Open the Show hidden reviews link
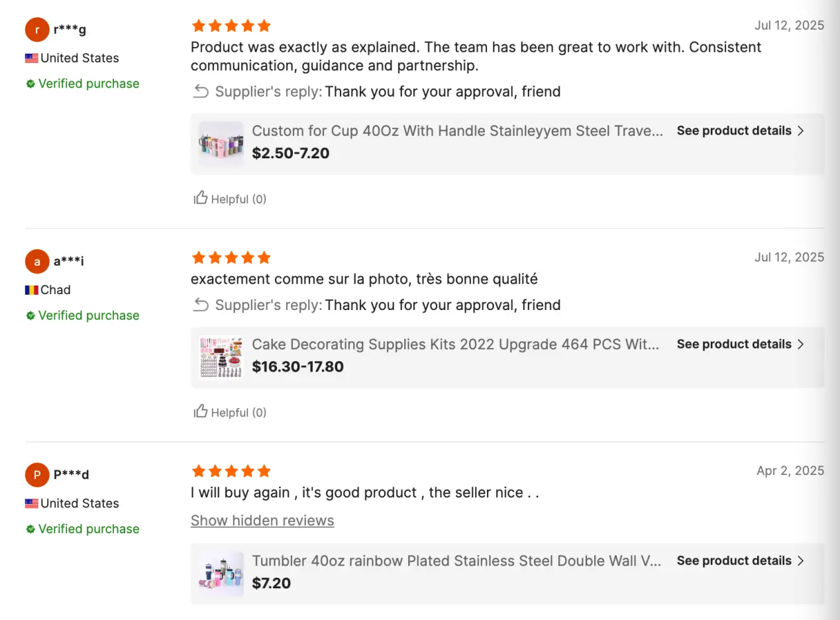This screenshot has height=620, width=840. click(262, 521)
